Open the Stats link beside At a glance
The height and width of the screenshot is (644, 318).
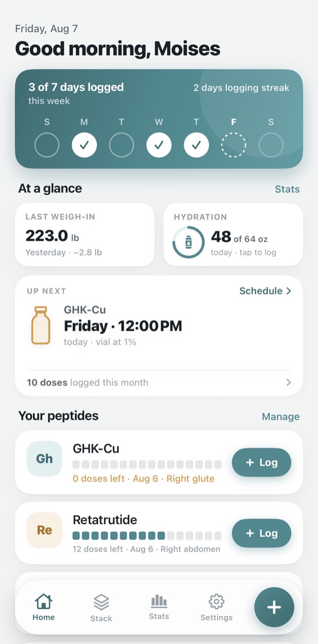[287, 189]
